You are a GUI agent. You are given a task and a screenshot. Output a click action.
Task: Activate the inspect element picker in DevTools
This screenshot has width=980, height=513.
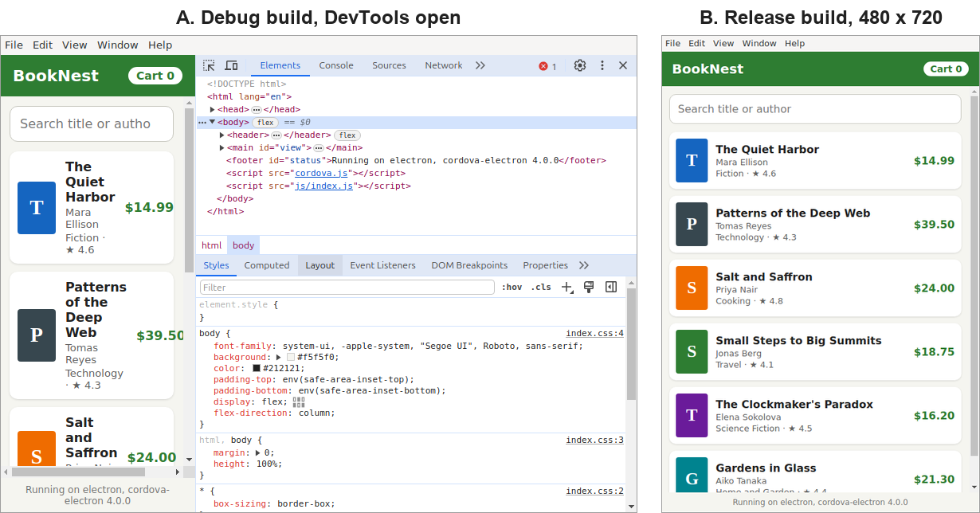209,65
